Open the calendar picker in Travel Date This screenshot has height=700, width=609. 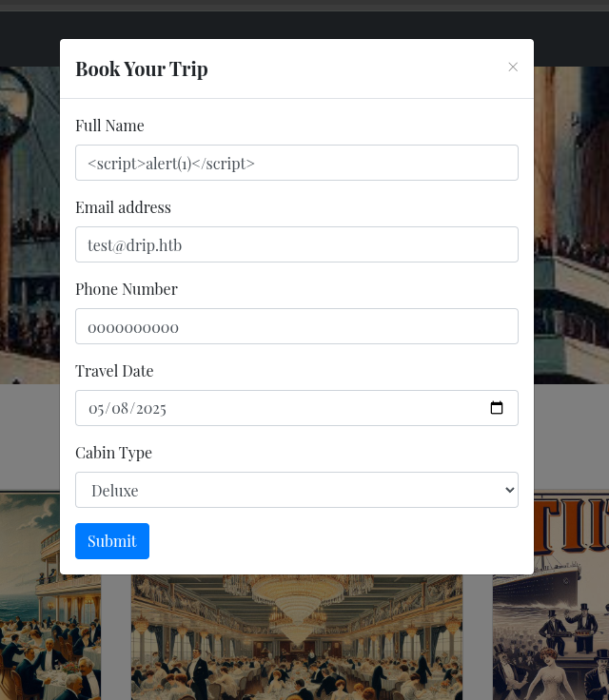tap(497, 408)
